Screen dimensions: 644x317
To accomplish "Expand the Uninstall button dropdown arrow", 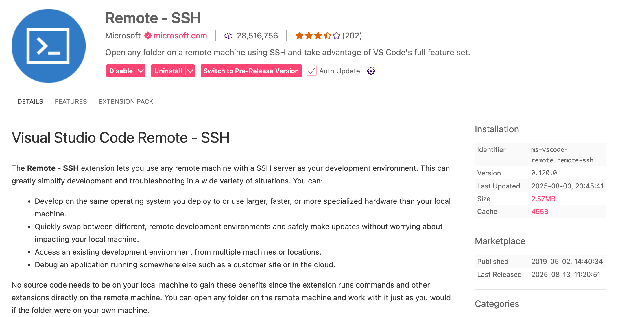I will pos(190,71).
